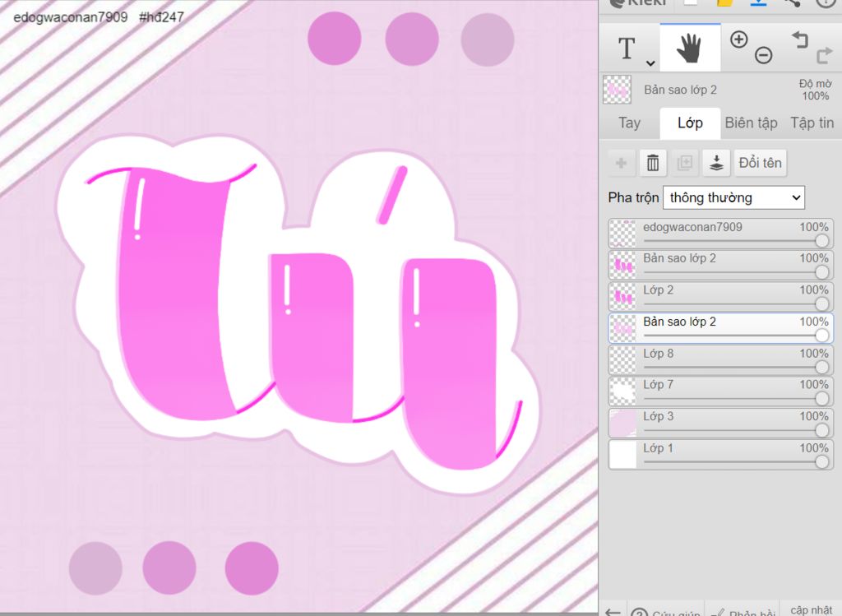842x616 pixels.
Task: Add a new layer with plus icon
Action: point(622,163)
